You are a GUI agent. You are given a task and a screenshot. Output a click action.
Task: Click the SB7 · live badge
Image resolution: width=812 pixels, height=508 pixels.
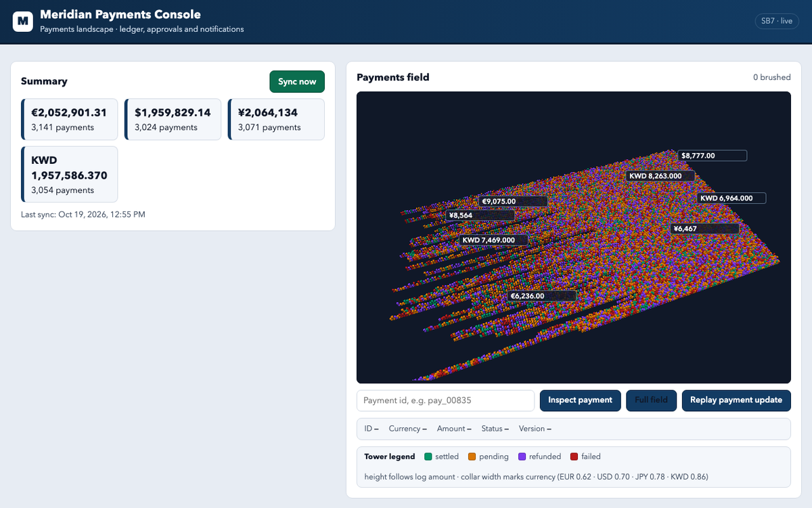click(777, 21)
